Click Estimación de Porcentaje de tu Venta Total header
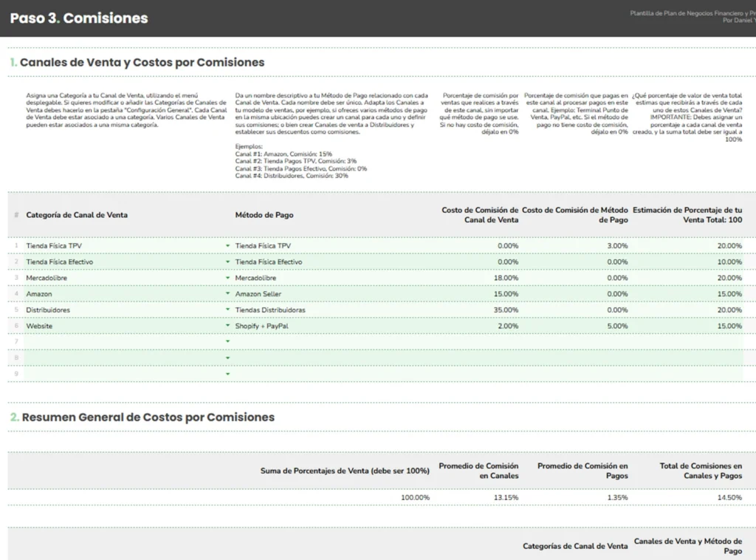 click(687, 215)
